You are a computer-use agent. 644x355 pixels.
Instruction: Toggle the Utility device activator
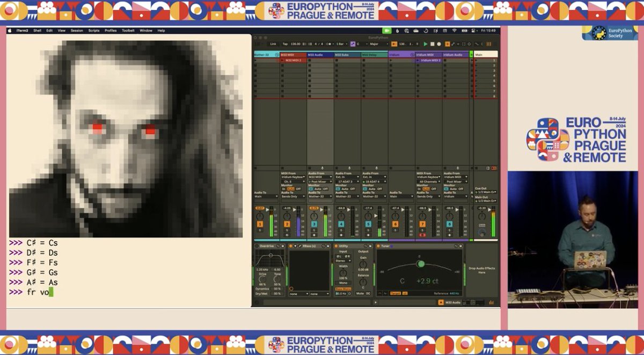[x=336, y=246]
